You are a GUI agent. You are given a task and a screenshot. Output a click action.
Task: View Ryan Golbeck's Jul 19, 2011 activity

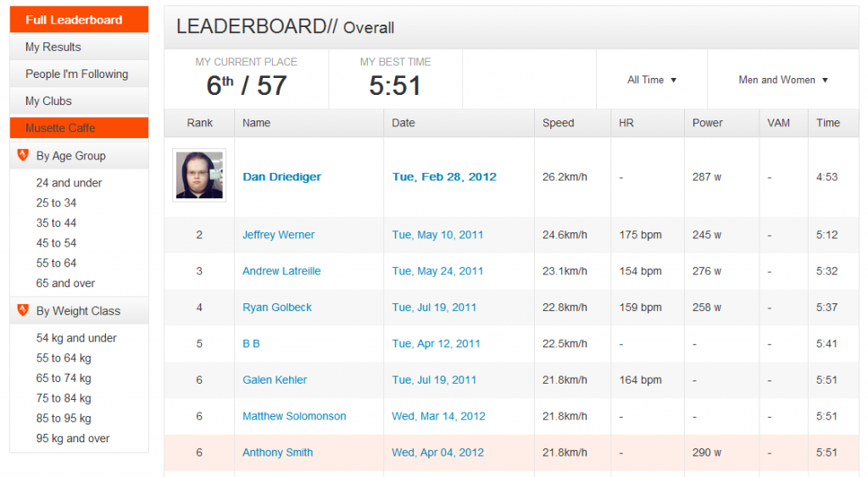pyautogui.click(x=434, y=307)
